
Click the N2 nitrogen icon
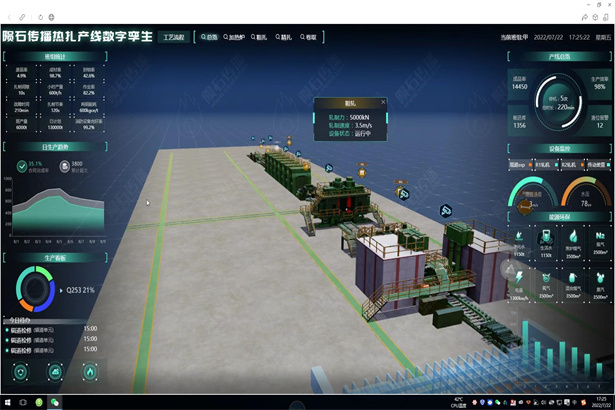click(x=600, y=235)
